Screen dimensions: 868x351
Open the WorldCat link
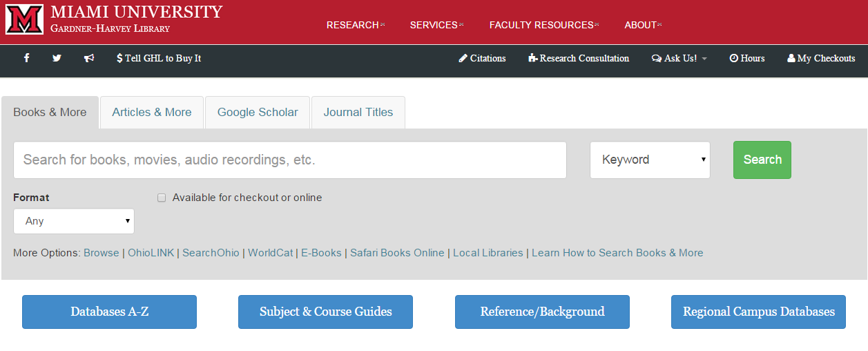pos(271,253)
